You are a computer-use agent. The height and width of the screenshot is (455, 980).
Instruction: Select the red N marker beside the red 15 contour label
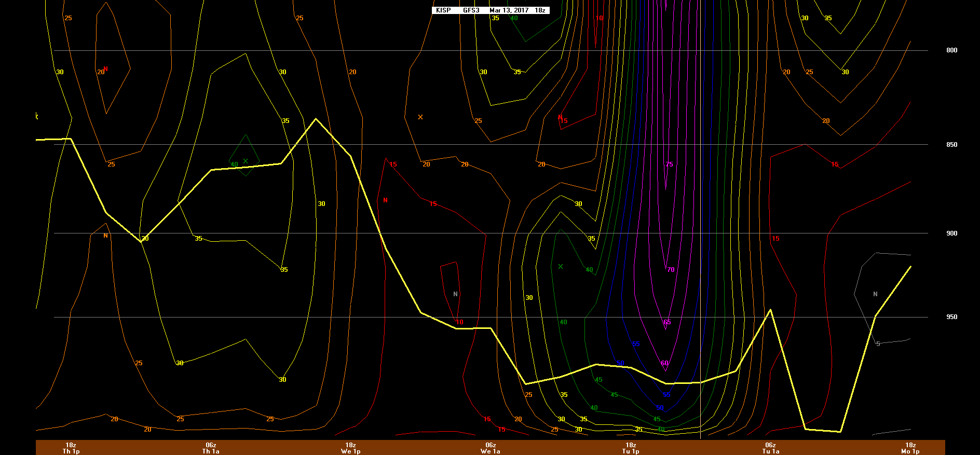560,117
